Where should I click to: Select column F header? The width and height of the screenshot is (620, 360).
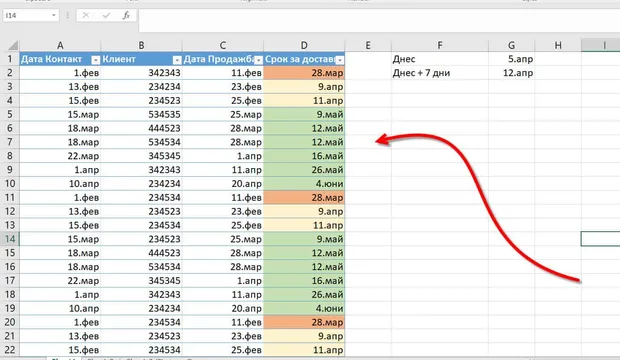(x=440, y=45)
